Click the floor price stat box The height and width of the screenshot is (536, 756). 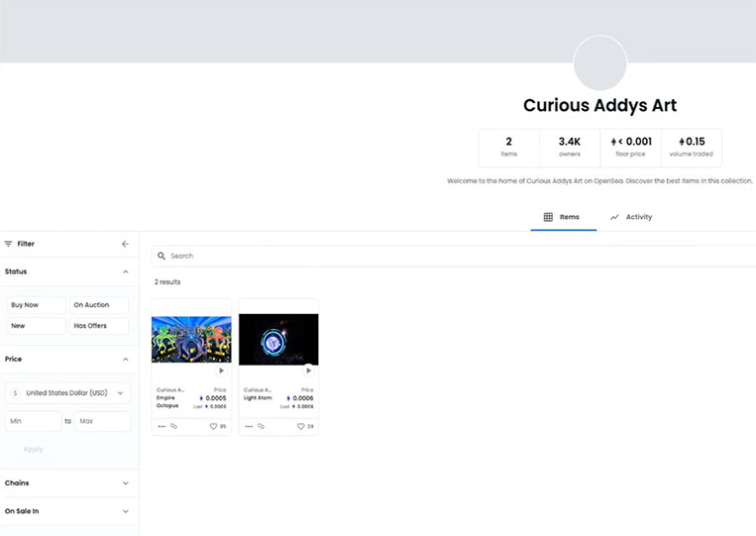(630, 148)
